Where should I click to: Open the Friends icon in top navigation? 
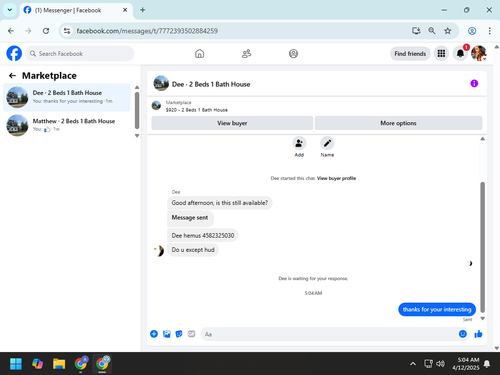coord(246,54)
